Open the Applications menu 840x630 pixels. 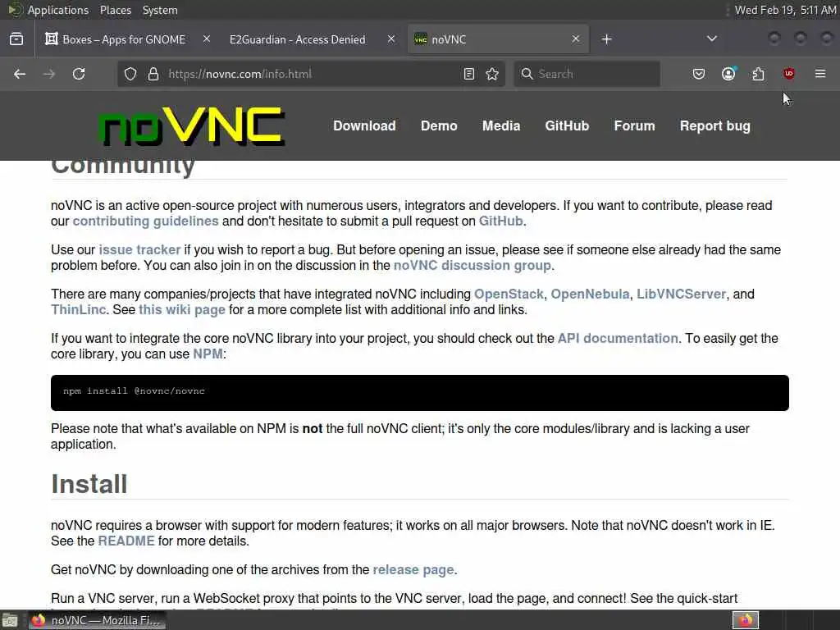click(x=58, y=10)
